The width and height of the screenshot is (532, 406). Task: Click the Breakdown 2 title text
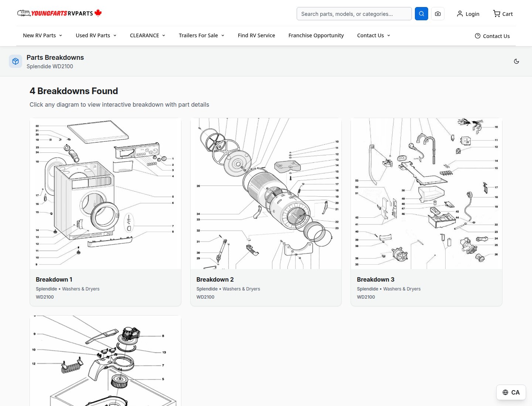tap(215, 279)
